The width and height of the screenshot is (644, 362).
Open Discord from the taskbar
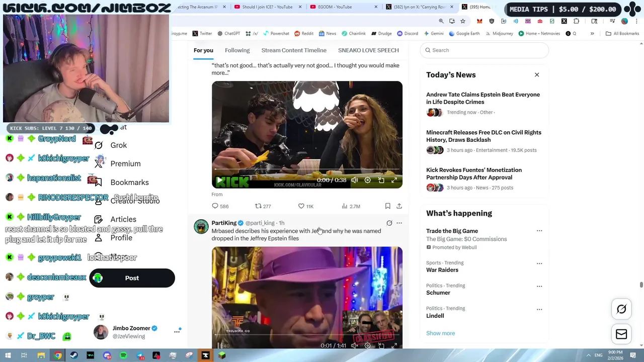[107, 355]
